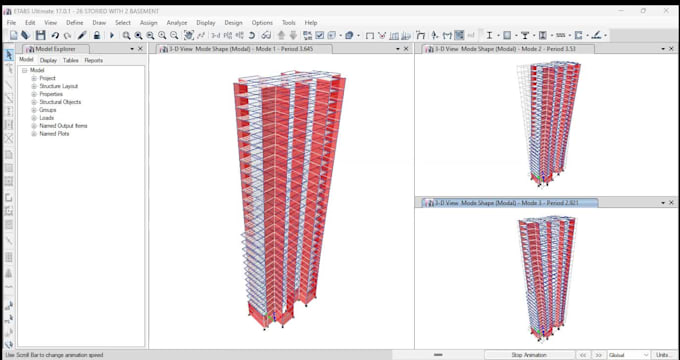Screen dimensions: 680x360
Task: Click the Undo arrow icon
Action: [x=55, y=36]
